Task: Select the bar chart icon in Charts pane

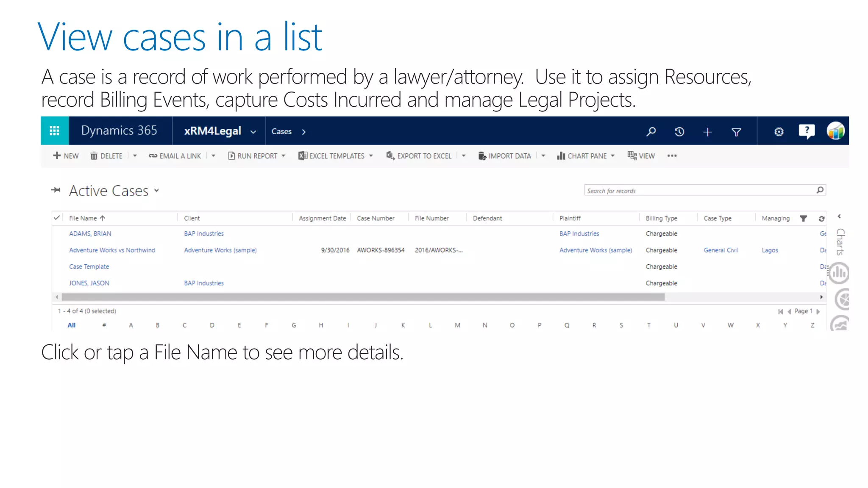Action: point(839,273)
